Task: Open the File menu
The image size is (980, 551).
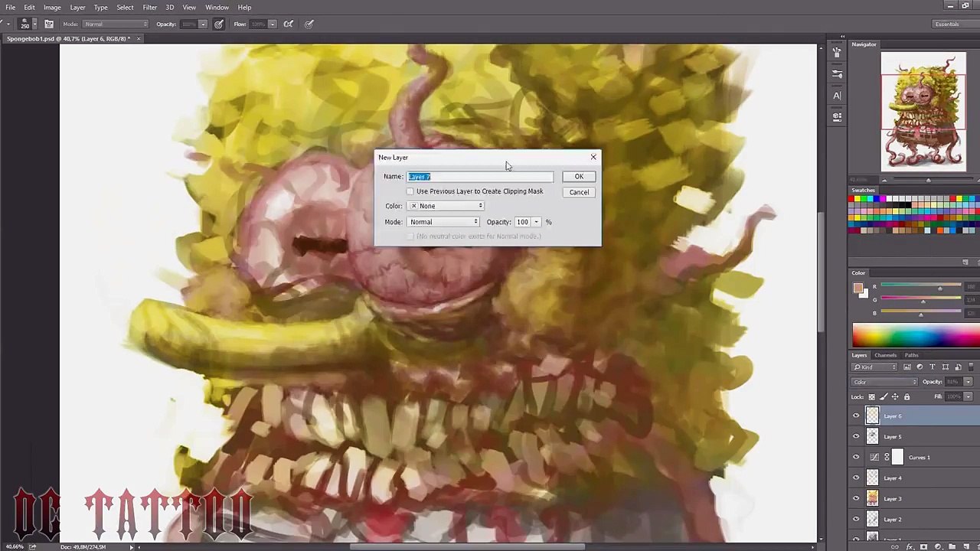Action: [x=11, y=7]
